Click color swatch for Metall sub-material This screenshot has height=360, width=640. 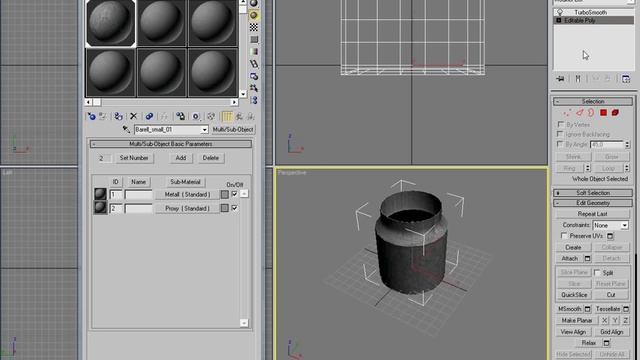[x=224, y=195]
